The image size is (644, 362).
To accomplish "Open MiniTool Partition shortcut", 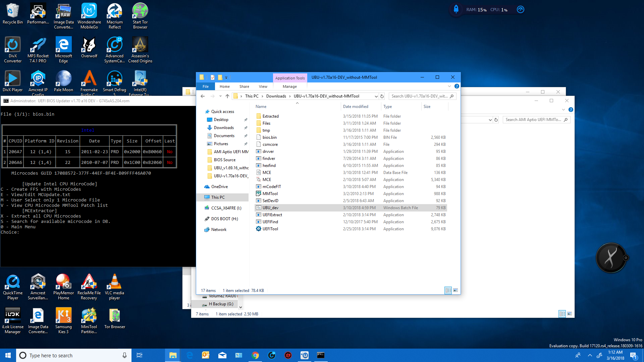I will [89, 321].
